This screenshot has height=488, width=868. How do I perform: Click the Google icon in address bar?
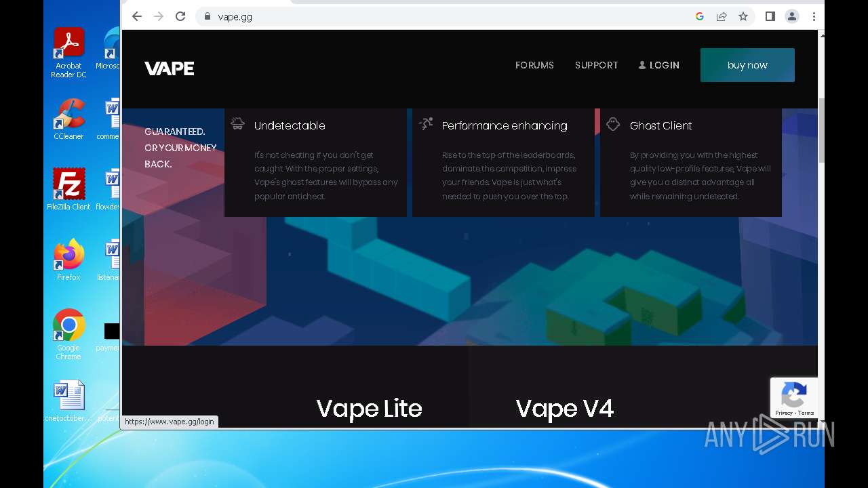pos(700,16)
